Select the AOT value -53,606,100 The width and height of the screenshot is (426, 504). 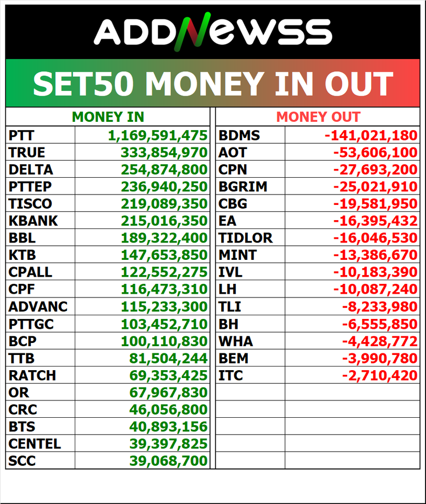pos(375,153)
